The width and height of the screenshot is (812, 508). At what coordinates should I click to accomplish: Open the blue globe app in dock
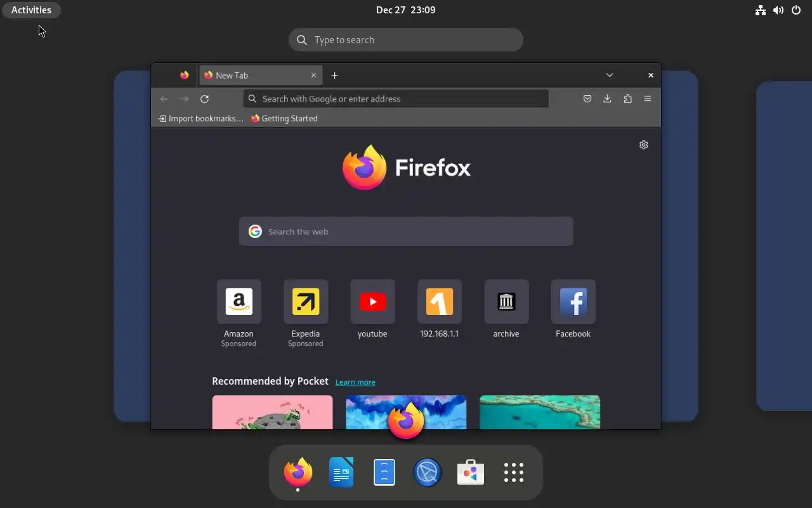click(428, 472)
